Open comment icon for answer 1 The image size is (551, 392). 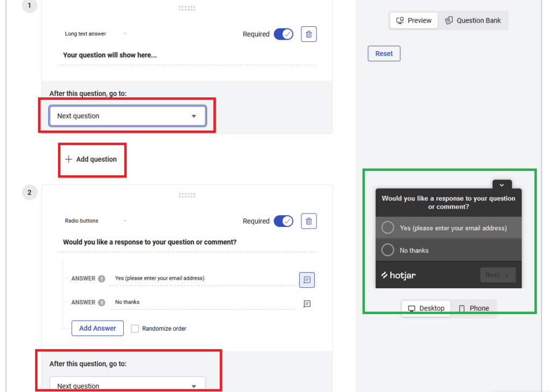tap(307, 280)
